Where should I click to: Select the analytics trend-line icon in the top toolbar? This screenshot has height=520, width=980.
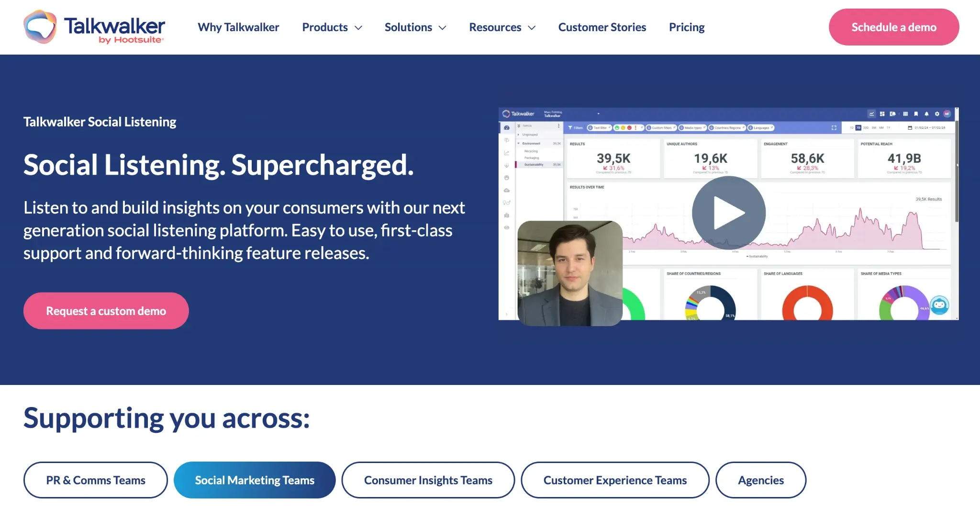point(872,113)
